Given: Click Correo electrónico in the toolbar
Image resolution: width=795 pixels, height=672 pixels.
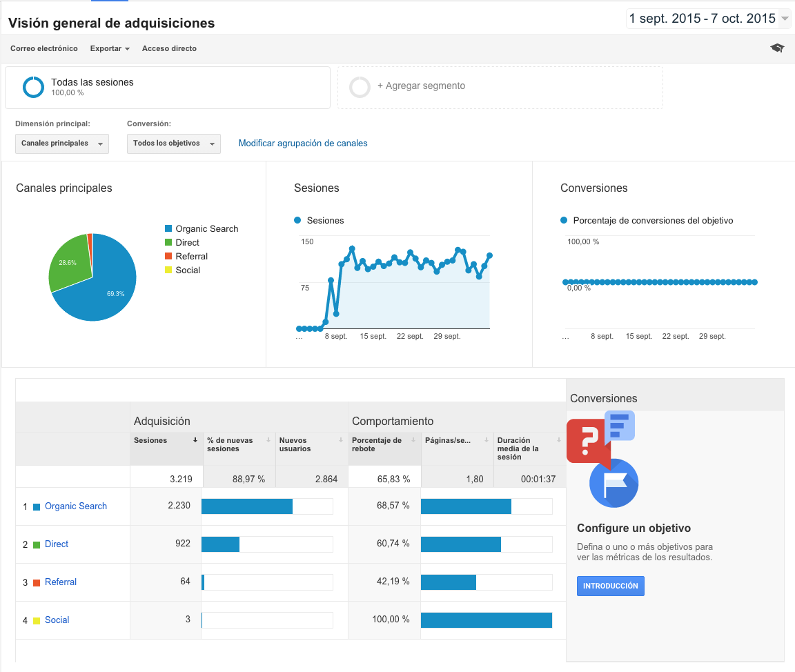Looking at the screenshot, I should [x=44, y=48].
